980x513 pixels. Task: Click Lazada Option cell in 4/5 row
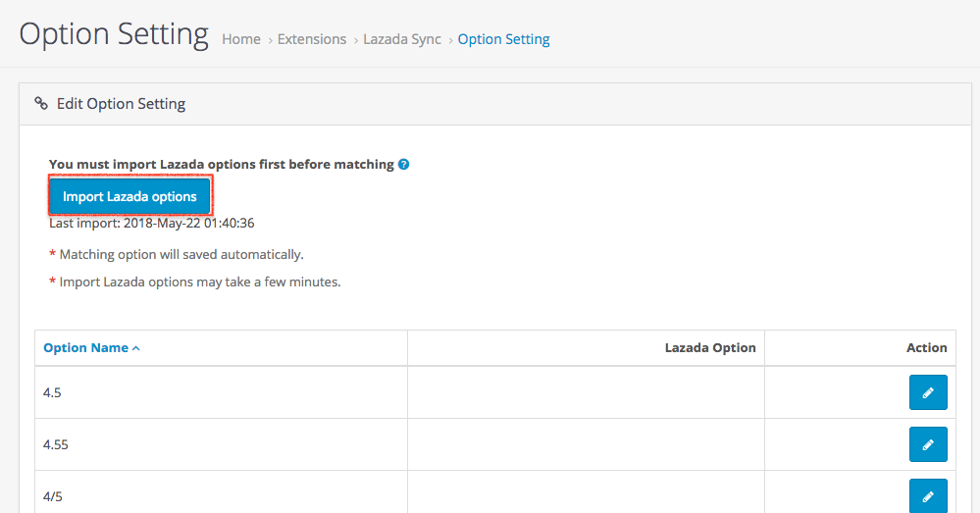point(586,495)
